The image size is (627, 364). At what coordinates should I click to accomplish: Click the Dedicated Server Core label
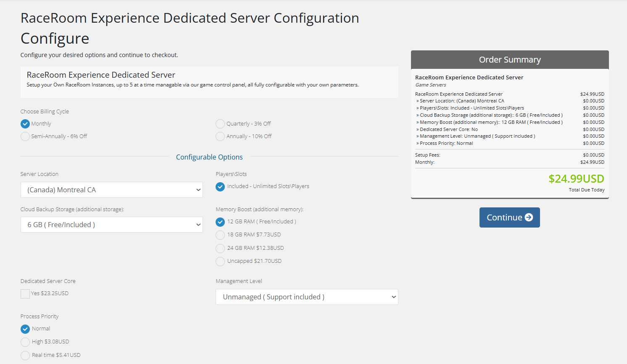(x=48, y=281)
